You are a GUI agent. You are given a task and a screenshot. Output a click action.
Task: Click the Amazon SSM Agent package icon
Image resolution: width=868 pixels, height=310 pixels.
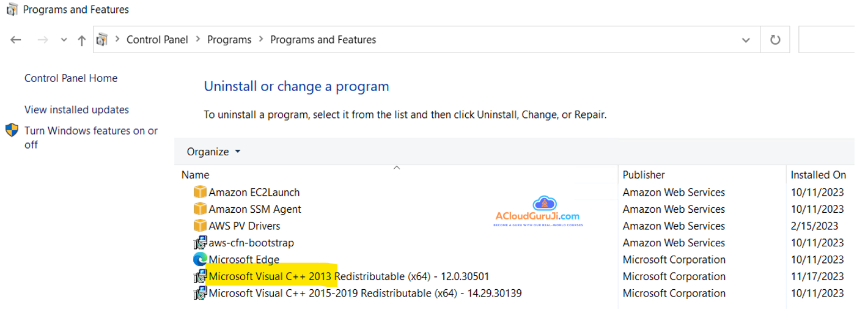click(200, 209)
